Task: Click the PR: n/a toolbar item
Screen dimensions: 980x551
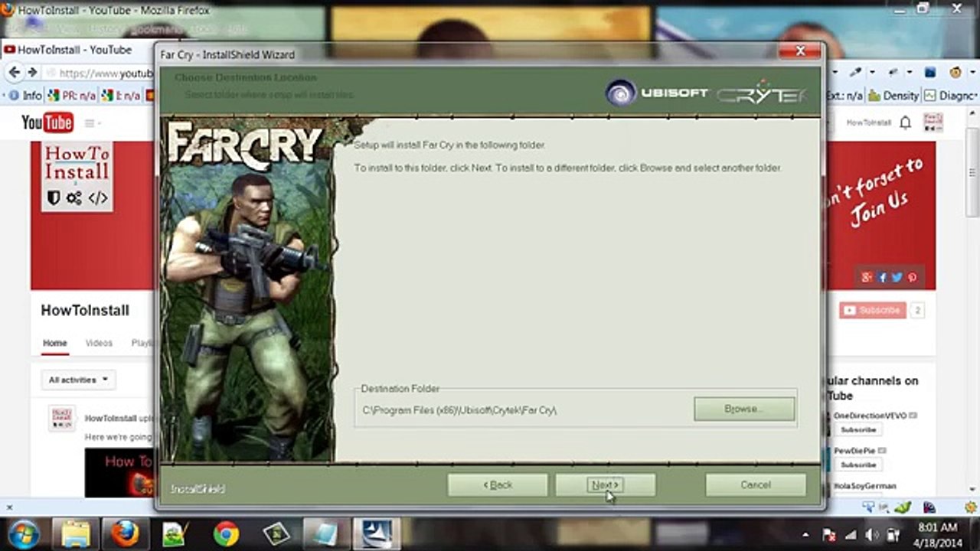Action: (71, 96)
